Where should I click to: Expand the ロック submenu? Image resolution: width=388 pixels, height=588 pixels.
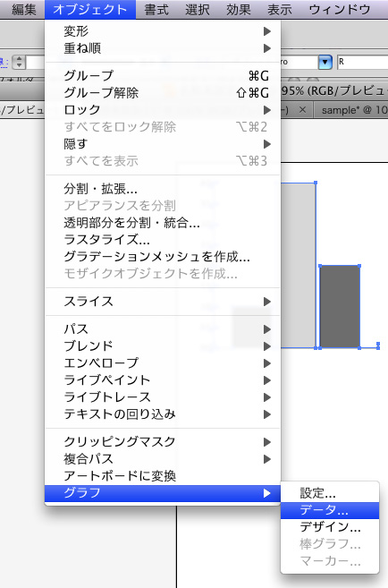pyautogui.click(x=163, y=110)
